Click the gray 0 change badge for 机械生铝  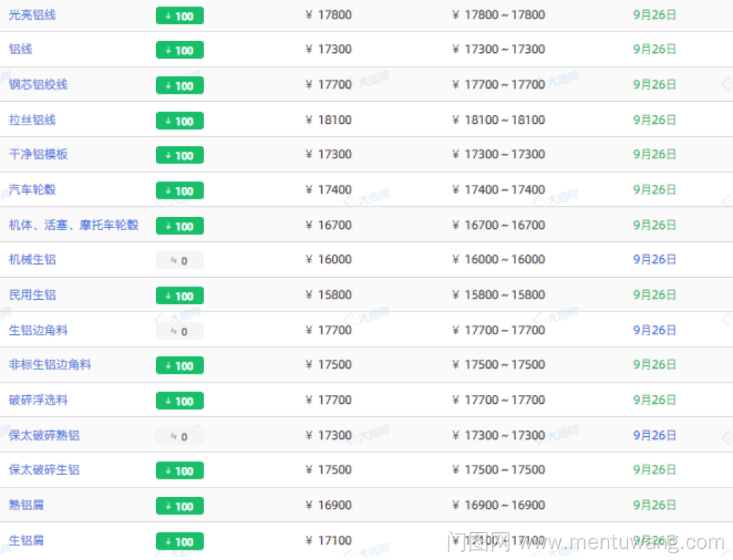click(180, 260)
